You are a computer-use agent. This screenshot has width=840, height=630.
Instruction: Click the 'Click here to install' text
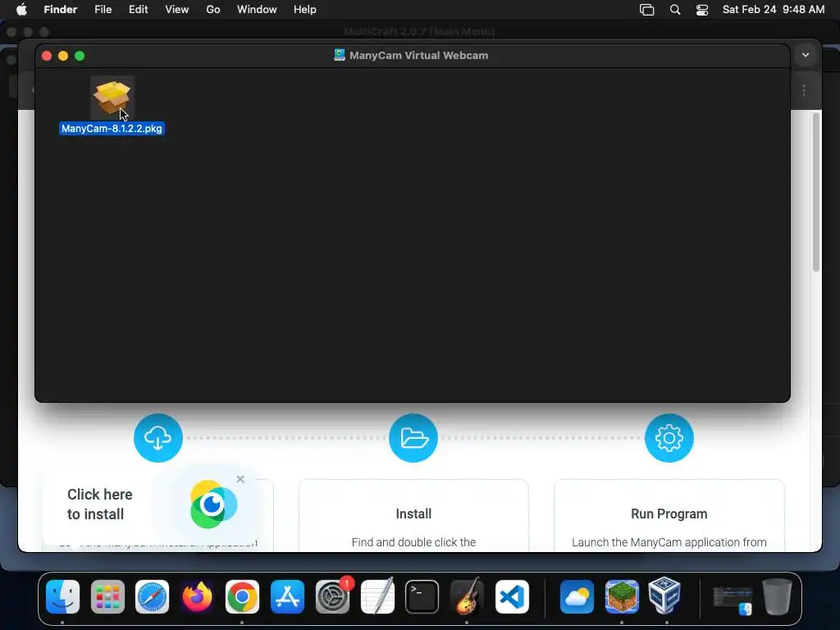(x=99, y=504)
